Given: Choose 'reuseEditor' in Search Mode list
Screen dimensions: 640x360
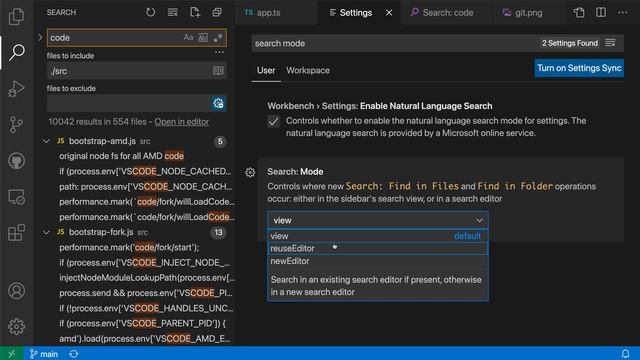Looking at the screenshot, I should [x=378, y=248].
